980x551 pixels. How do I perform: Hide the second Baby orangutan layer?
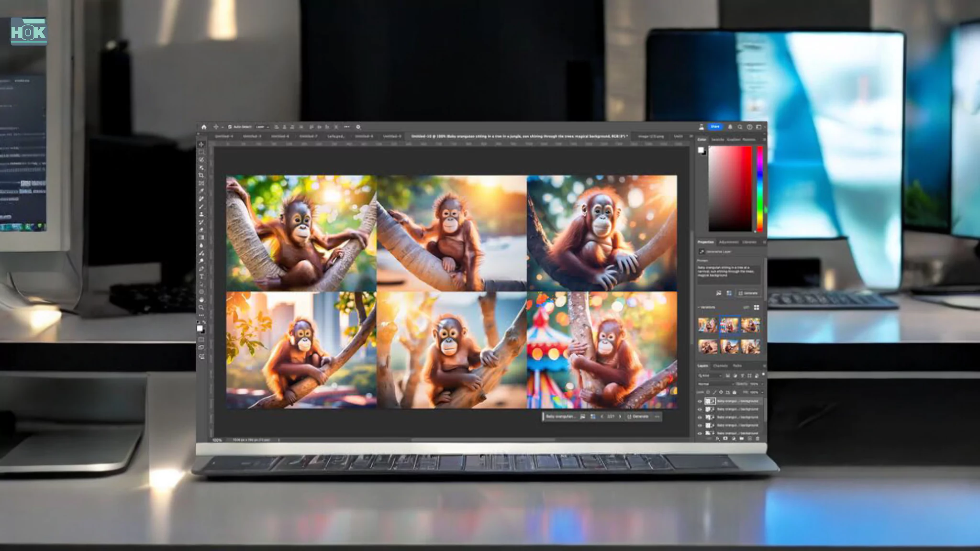700,409
